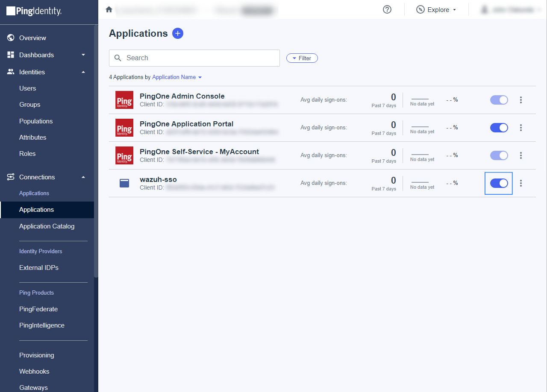Open Application Catalog in sidebar
Image resolution: width=547 pixels, height=392 pixels.
(x=47, y=226)
